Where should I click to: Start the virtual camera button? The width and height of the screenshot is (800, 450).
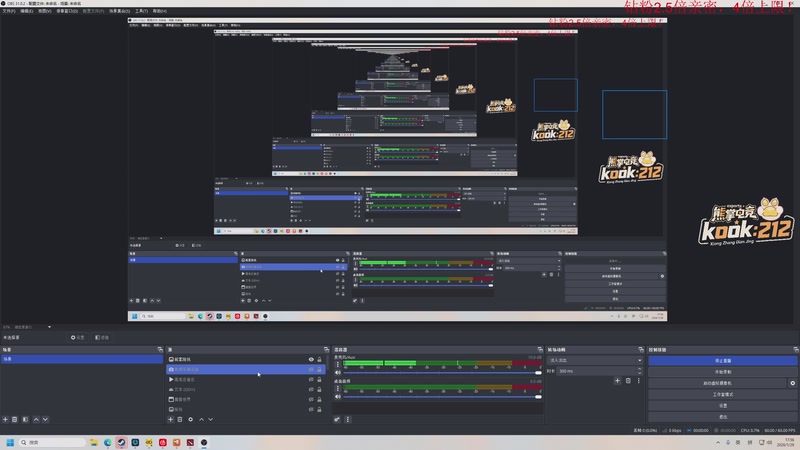pos(717,383)
